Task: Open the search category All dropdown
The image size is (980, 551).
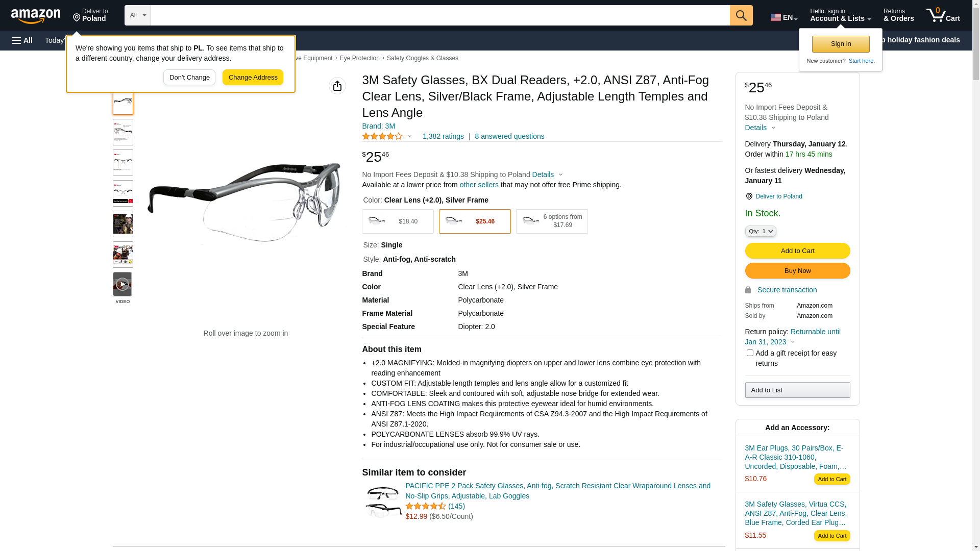Action: [x=138, y=15]
